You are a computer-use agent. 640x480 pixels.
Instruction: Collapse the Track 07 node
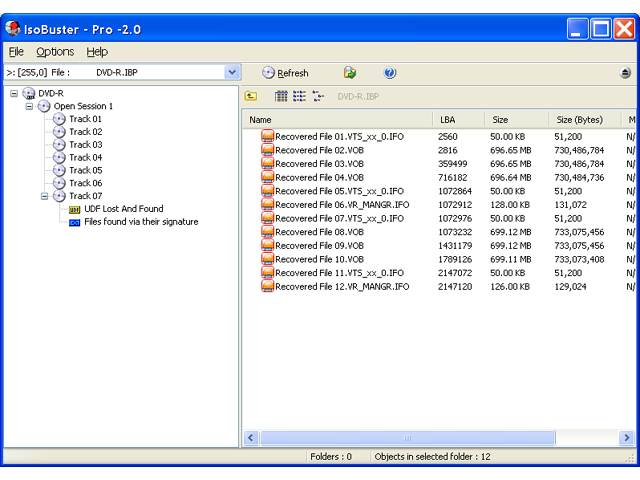[x=44, y=196]
